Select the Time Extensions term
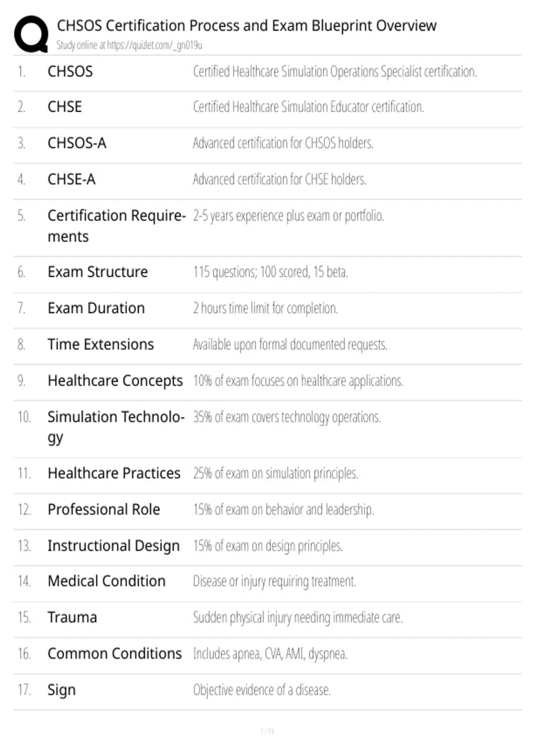Screen dimensions: 534x756 101,345
